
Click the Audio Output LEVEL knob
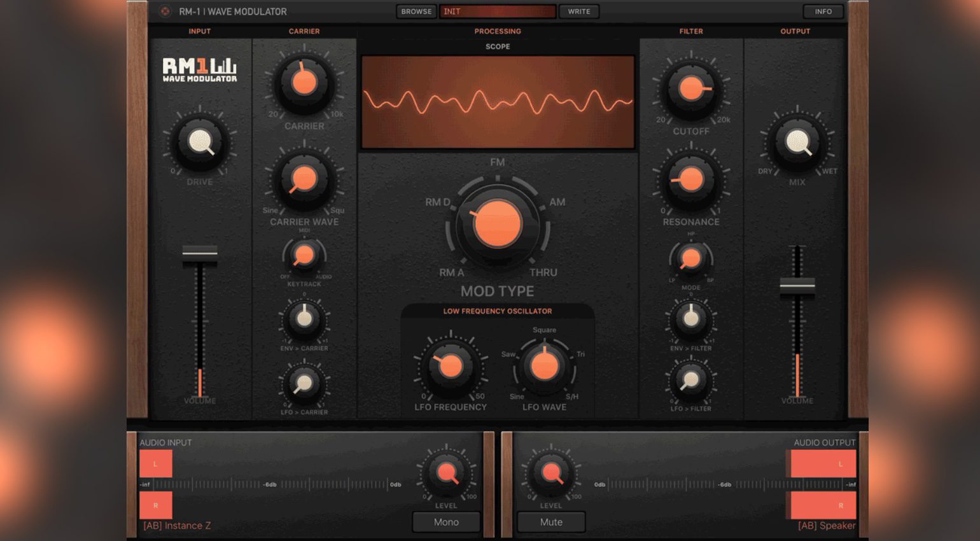pyautogui.click(x=551, y=472)
